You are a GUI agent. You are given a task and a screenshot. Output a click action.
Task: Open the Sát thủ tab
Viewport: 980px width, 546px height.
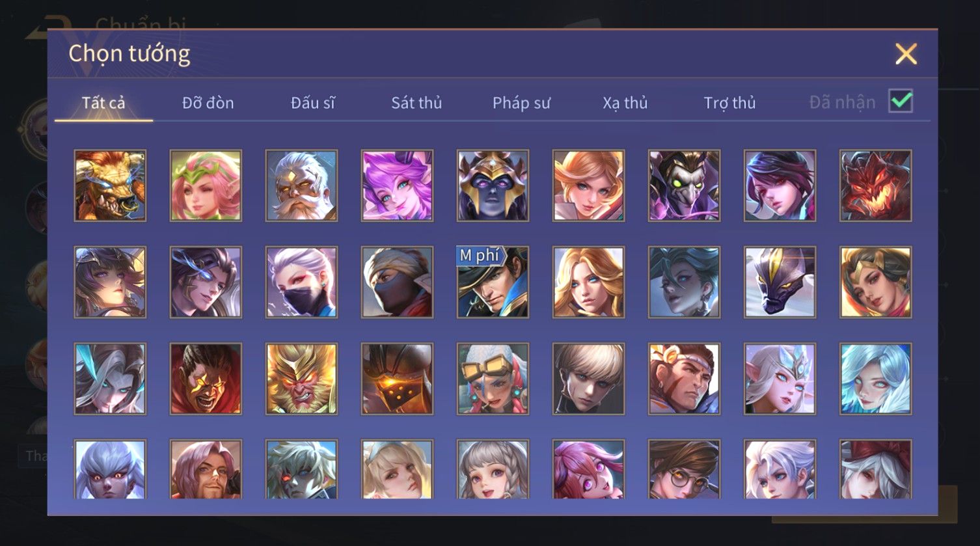tap(416, 103)
